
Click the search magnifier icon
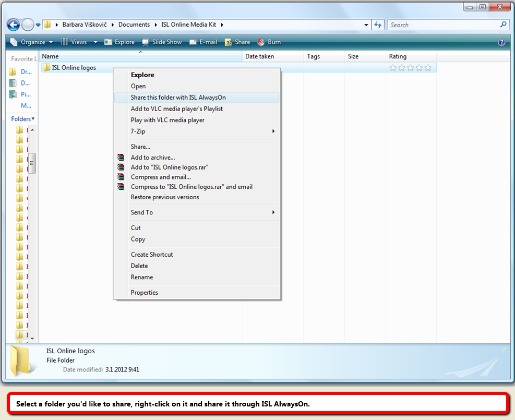(x=503, y=25)
